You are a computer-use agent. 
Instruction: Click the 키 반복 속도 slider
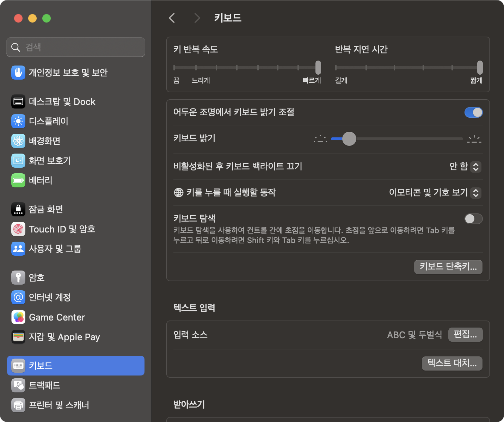247,68
